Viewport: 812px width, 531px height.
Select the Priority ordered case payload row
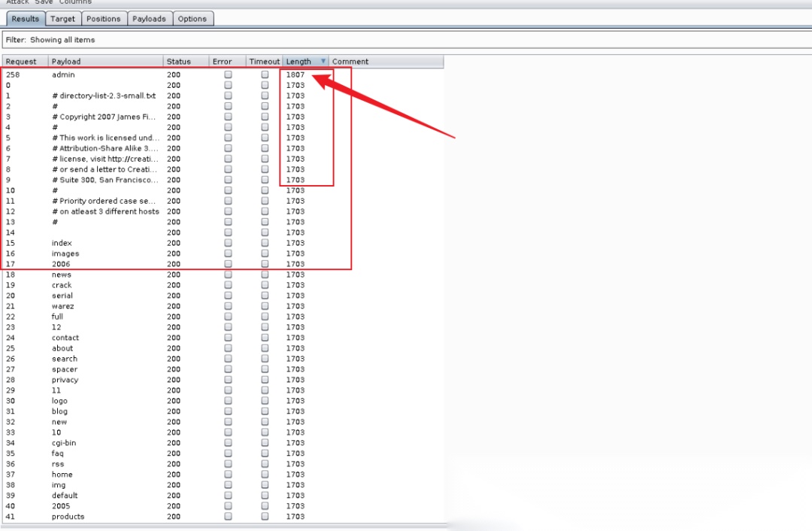click(223, 201)
